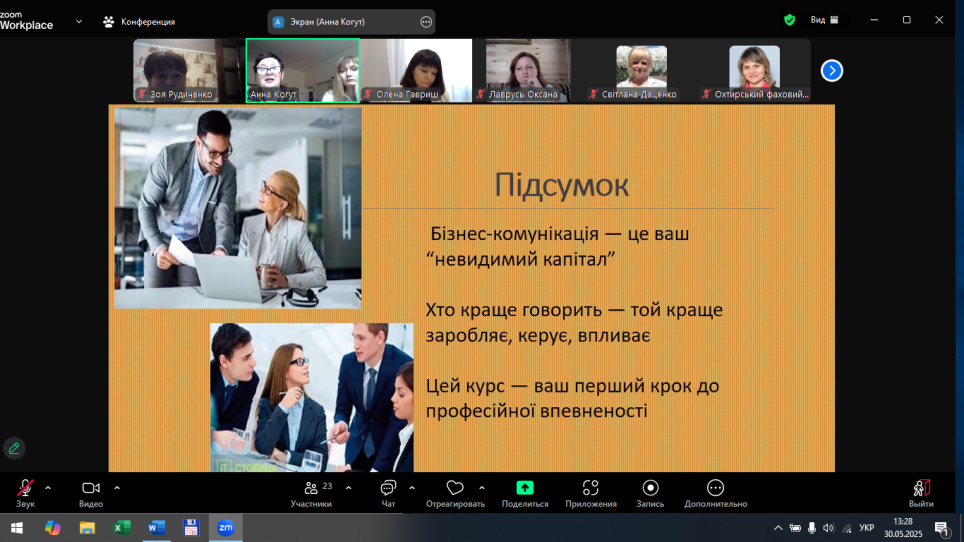
Task: Open the dropdown next to Zoom Workplace logo
Action: [79, 21]
